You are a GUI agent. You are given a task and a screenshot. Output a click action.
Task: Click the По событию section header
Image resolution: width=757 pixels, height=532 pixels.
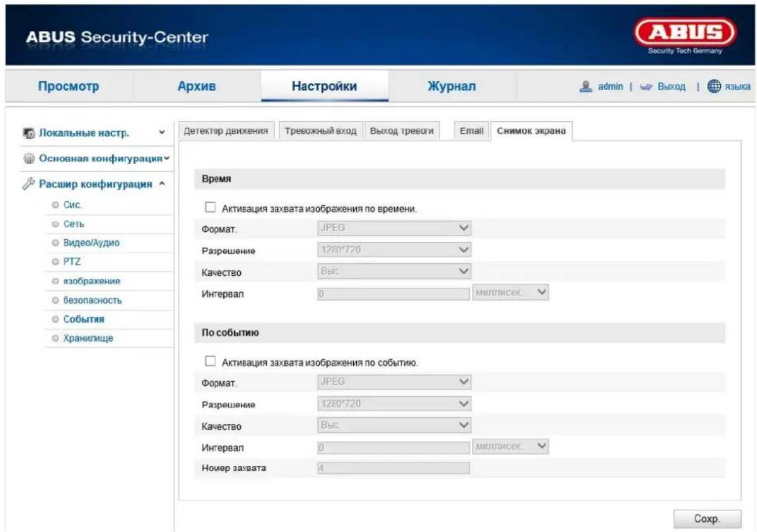click(459, 333)
